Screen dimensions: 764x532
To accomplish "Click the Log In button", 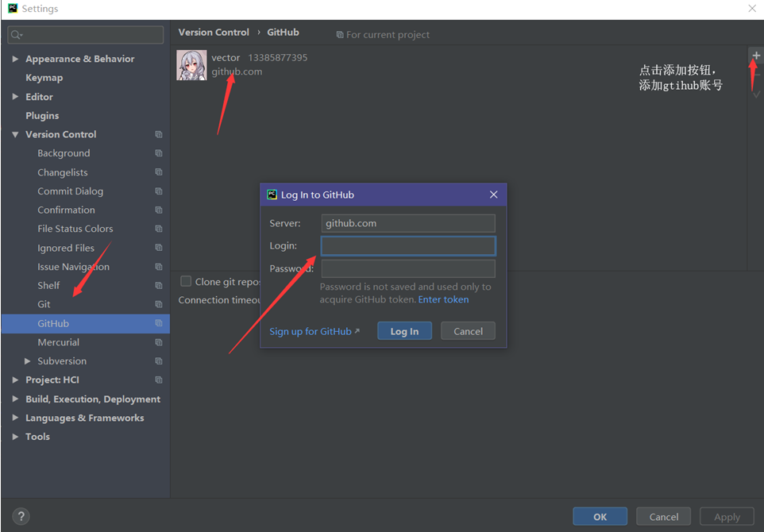I will pos(404,331).
